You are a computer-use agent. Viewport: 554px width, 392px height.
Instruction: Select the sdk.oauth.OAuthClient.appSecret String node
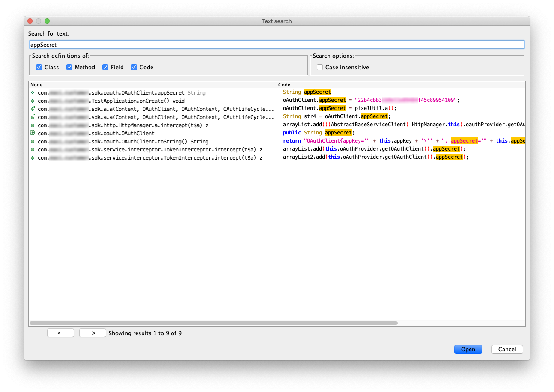[122, 92]
